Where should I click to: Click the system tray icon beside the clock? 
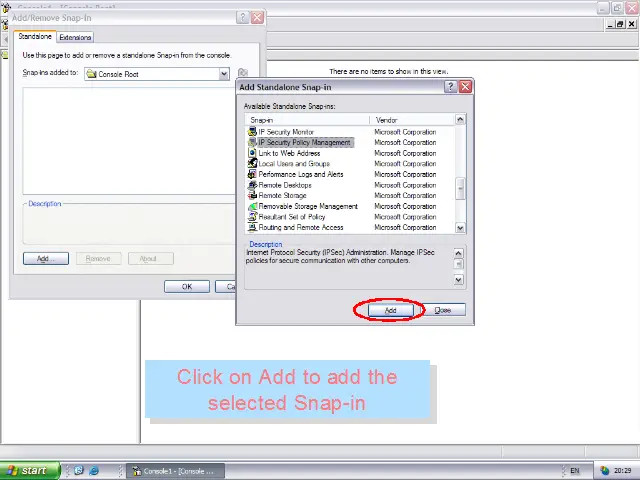[x=604, y=471]
